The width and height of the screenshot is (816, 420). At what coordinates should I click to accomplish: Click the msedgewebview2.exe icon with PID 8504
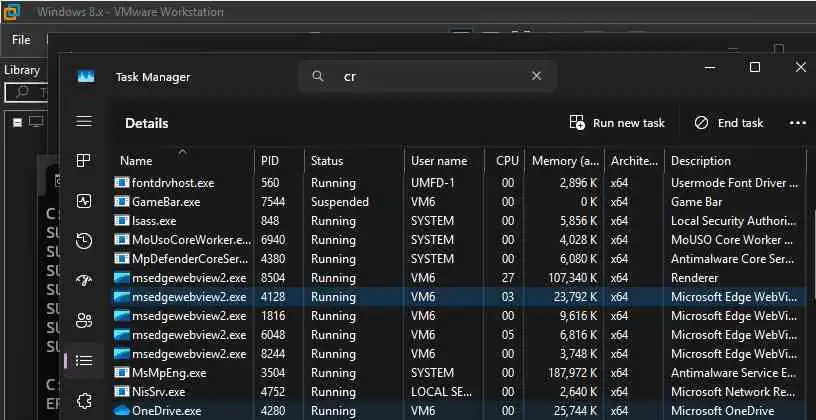click(121, 278)
